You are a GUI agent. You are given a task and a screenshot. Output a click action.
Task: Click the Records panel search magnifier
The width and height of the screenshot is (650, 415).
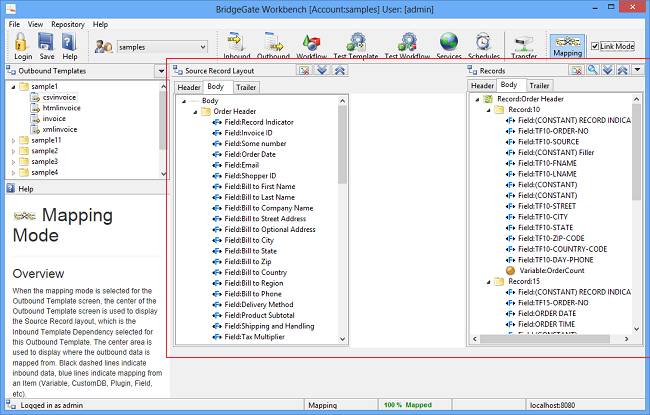592,70
